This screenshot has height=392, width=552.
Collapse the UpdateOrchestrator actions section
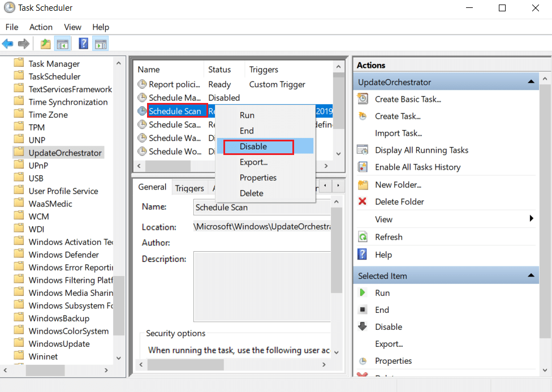531,81
